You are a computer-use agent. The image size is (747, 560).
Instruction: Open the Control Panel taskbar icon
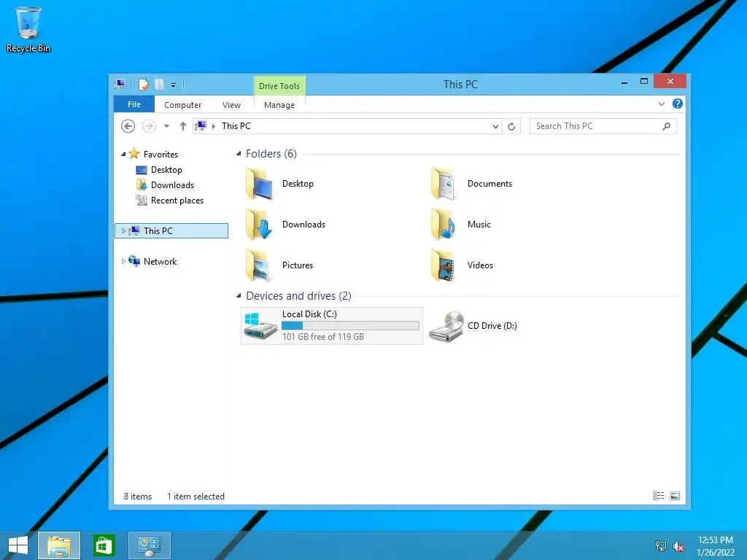[x=149, y=545]
